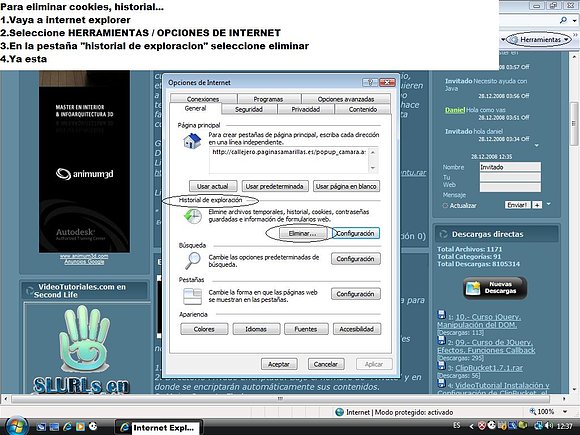The height and width of the screenshot is (435, 580).
Task: Open the ClipBucket1.7.1.rar link
Action: [x=489, y=368]
